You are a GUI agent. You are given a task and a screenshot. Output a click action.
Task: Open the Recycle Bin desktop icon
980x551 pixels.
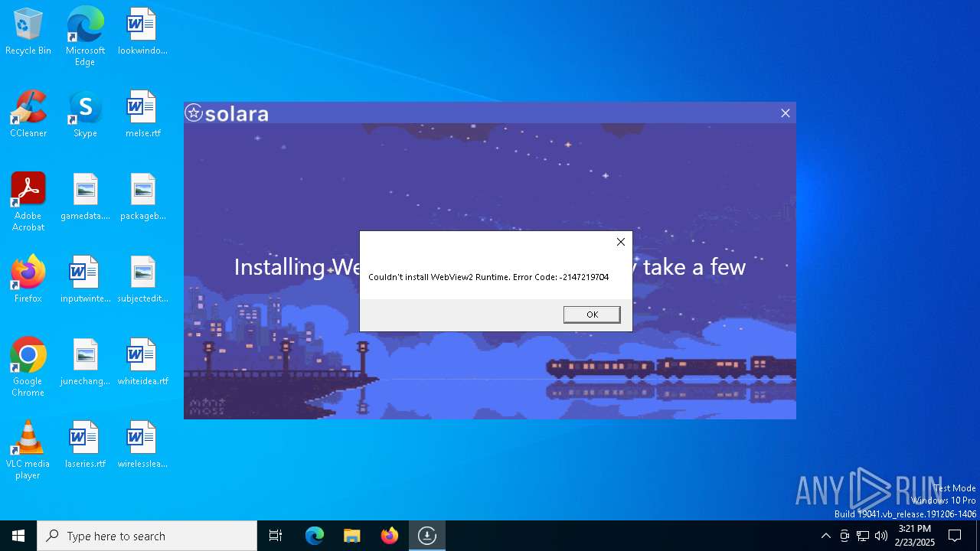click(x=28, y=32)
